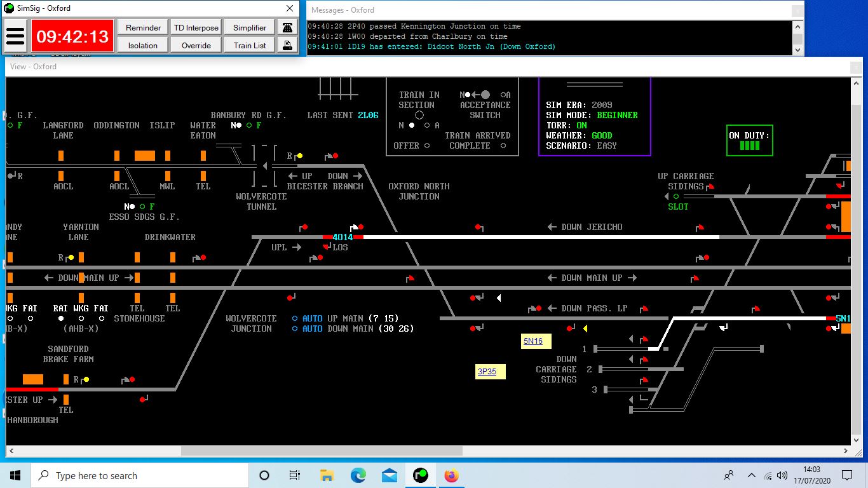Toggle Esso Sdgs G.F. green F release
This screenshot has width=868, height=488.
(142, 207)
